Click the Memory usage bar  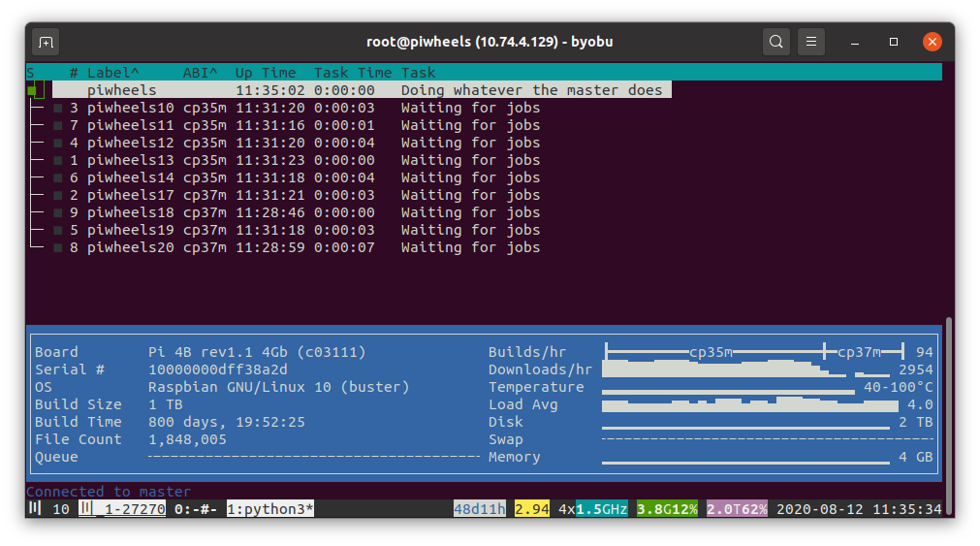[745, 463]
